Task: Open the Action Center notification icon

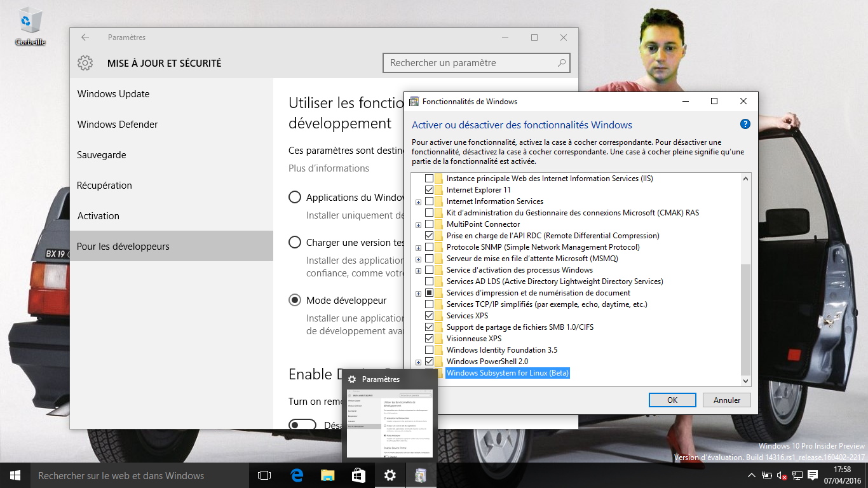Action: click(813, 475)
